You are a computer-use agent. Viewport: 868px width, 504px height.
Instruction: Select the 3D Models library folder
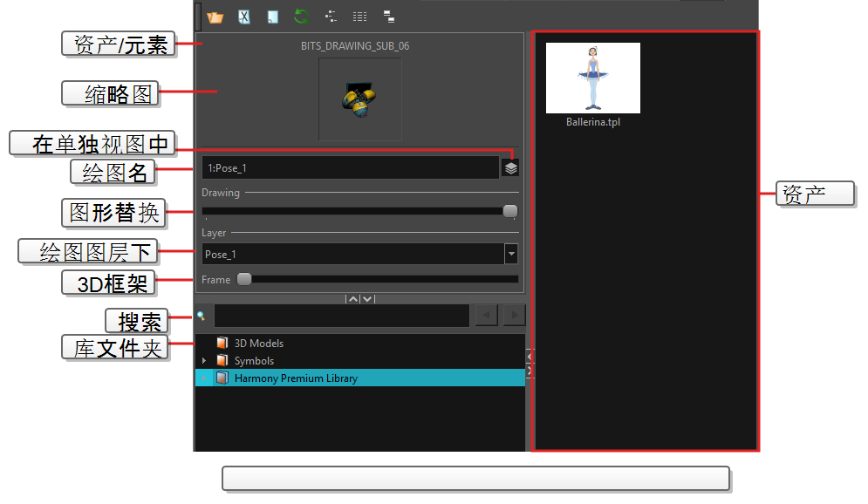[x=258, y=344]
